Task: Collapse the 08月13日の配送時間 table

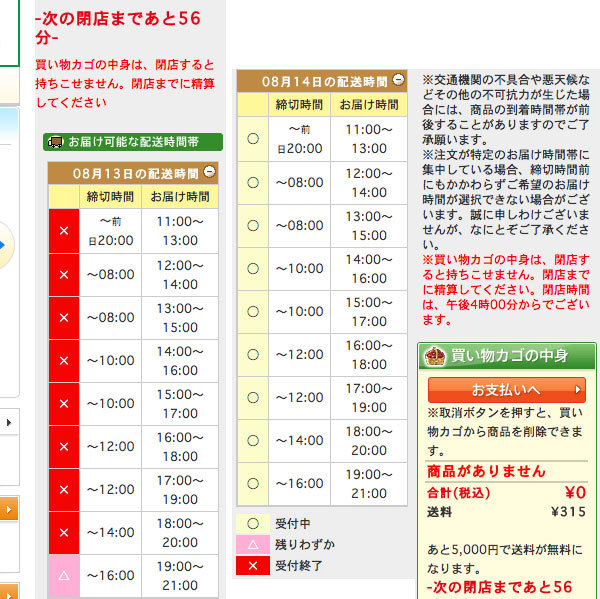Action: click(209, 172)
